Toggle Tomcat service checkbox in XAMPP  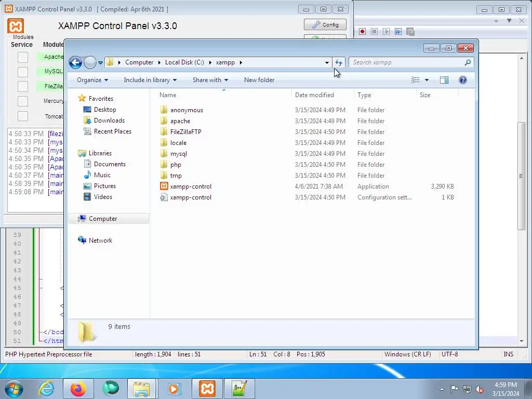[x=23, y=116]
